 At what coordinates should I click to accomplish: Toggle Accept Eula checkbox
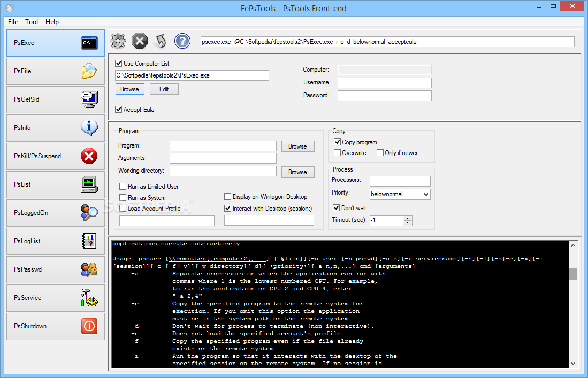point(118,110)
